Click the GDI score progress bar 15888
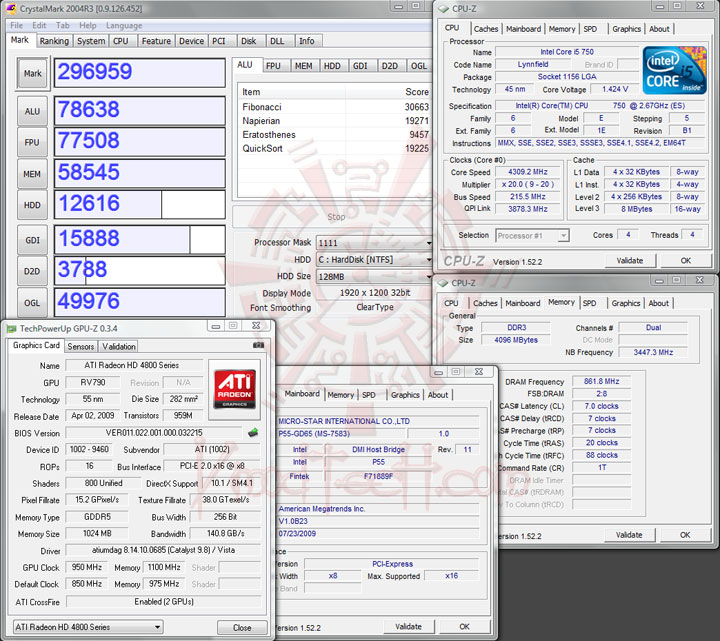This screenshot has width=720, height=641. [140, 239]
